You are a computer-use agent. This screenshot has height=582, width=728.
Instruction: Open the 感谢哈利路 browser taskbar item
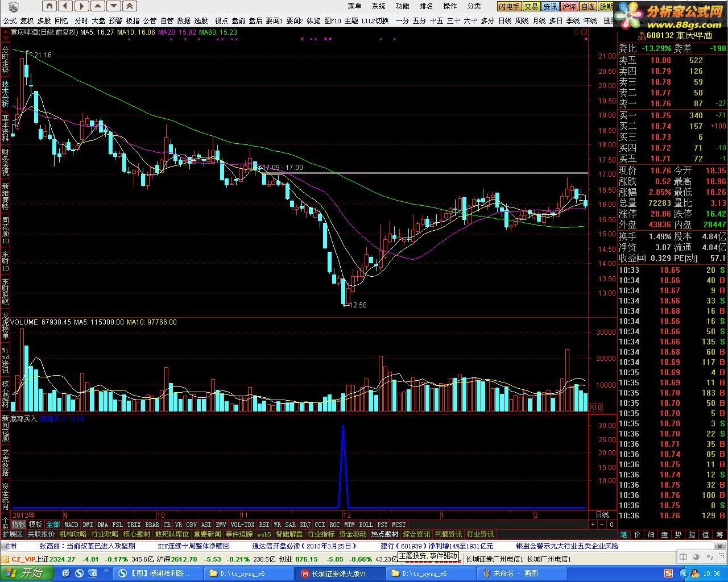point(158,573)
